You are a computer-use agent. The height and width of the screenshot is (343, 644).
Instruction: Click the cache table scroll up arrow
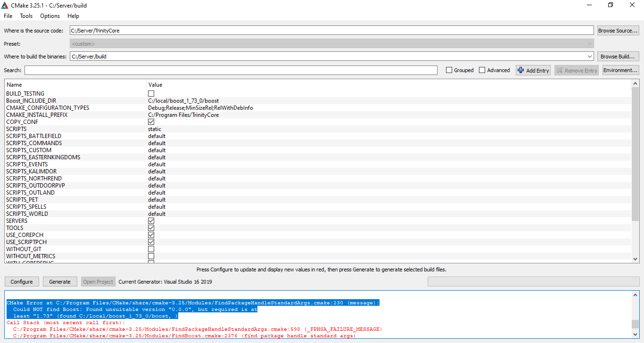(635, 83)
